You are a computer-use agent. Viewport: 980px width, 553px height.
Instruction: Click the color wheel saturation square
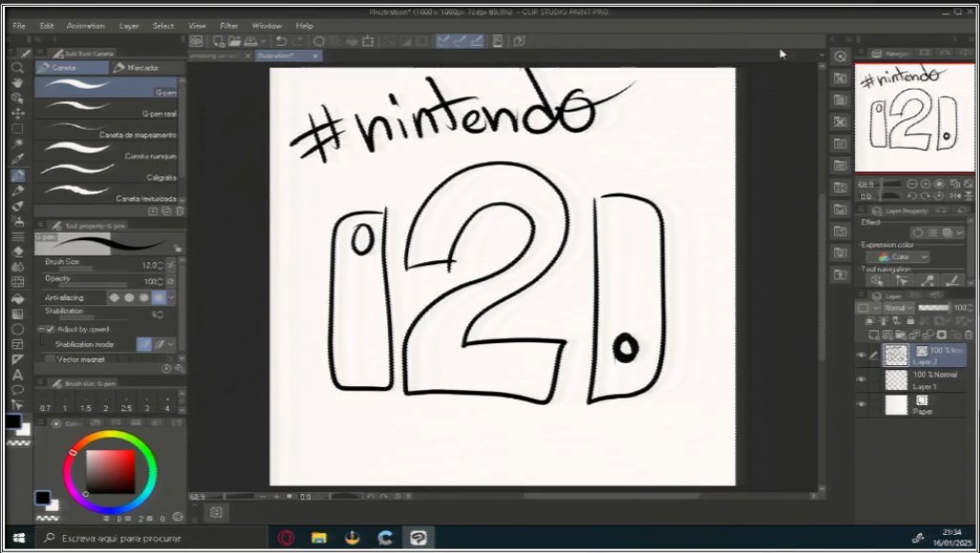(x=110, y=472)
